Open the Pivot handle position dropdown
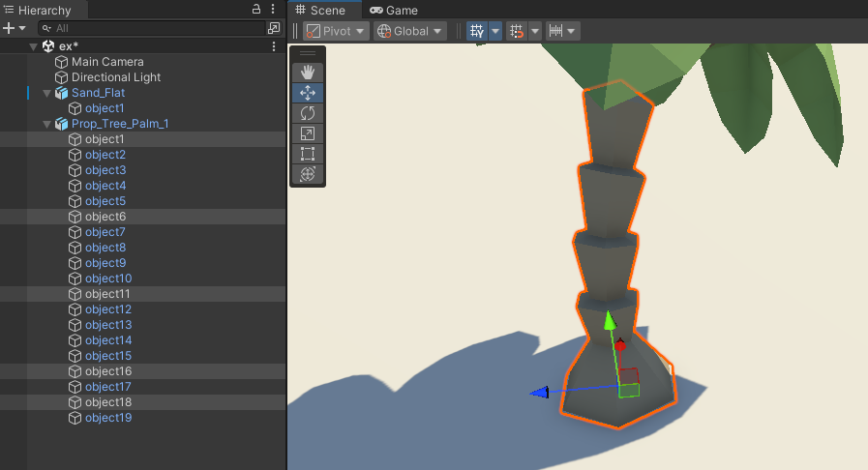This screenshot has height=470, width=868. click(x=336, y=31)
